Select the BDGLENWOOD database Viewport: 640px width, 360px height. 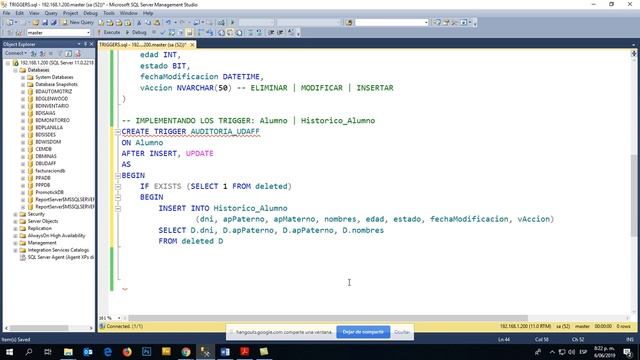click(51, 99)
